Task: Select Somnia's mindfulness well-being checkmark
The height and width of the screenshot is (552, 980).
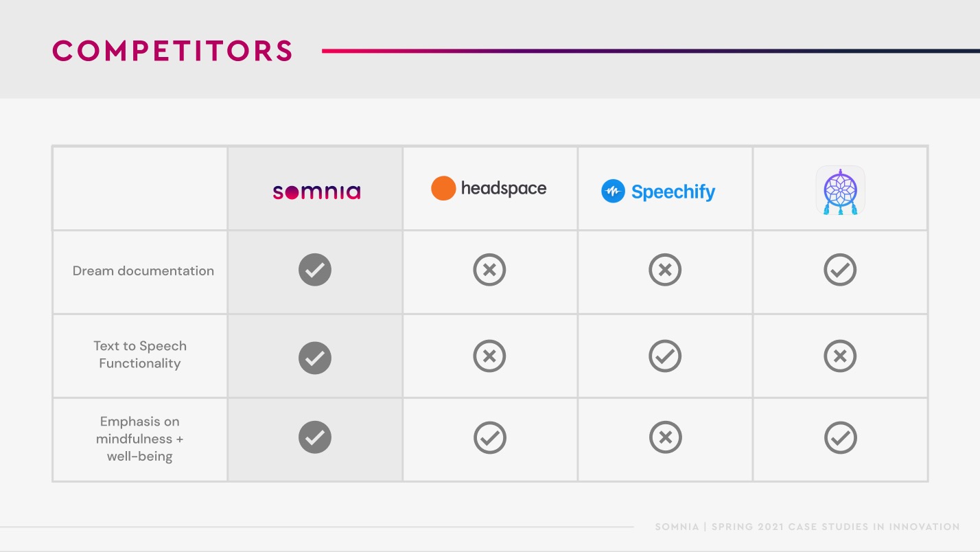Action: [315, 437]
